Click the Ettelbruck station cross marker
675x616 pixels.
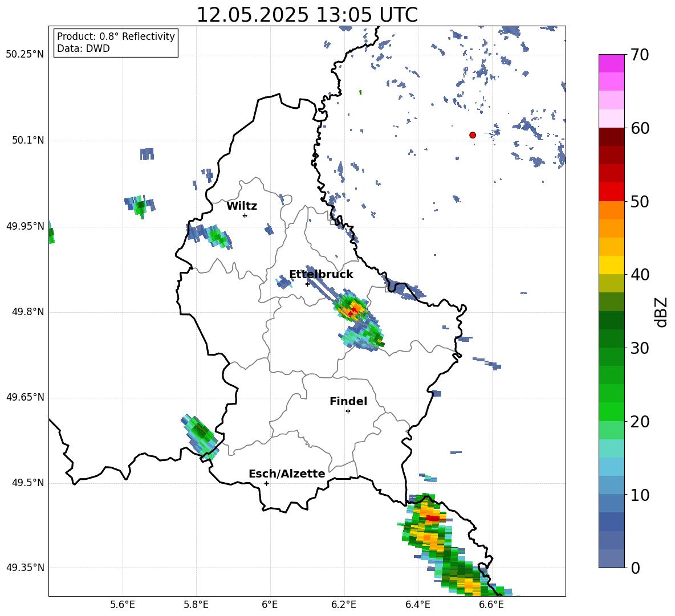307,284
